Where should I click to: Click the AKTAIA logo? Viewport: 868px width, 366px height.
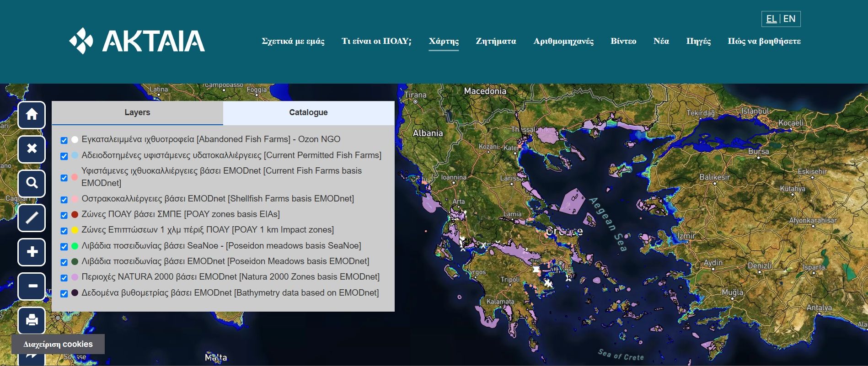(x=137, y=41)
